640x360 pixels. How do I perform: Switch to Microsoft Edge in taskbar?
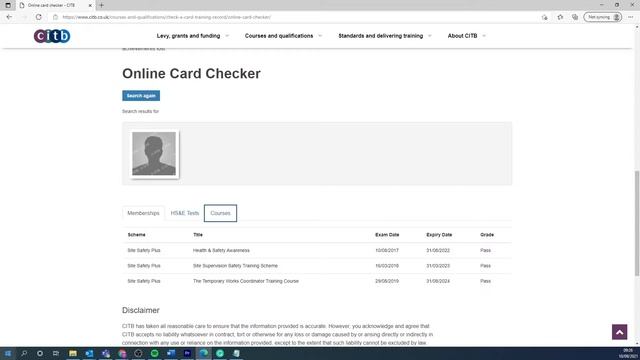(204, 353)
